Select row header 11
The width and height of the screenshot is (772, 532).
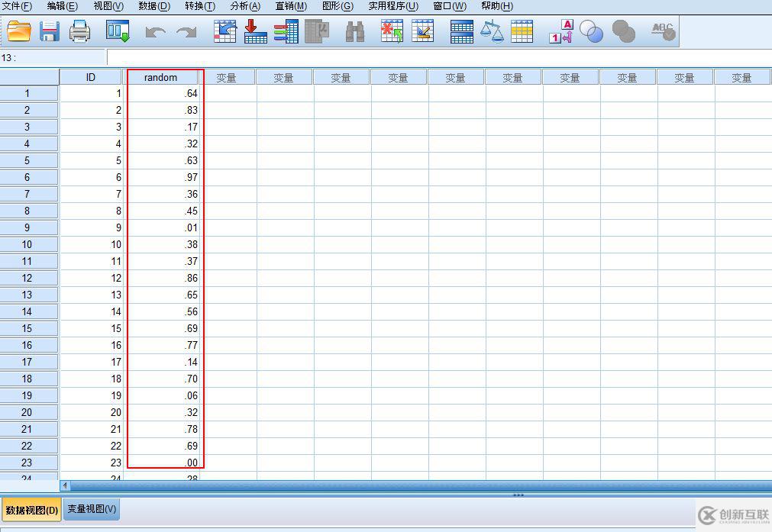tap(29, 261)
